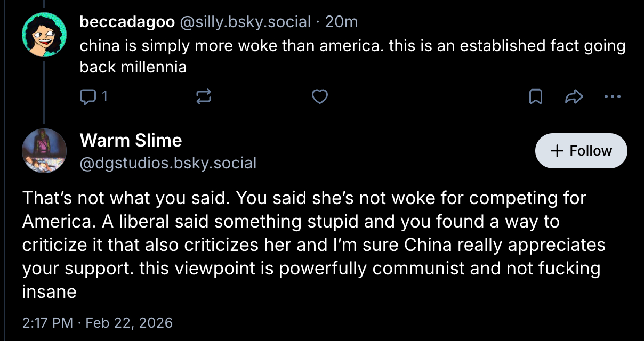Open the Warm Slime display name
Image resolution: width=644 pixels, height=341 pixels.
131,140
